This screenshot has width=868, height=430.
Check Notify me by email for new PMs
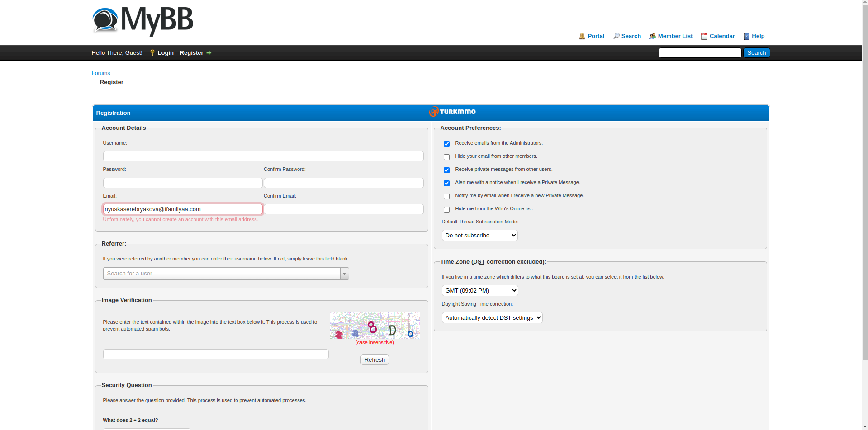coord(446,196)
